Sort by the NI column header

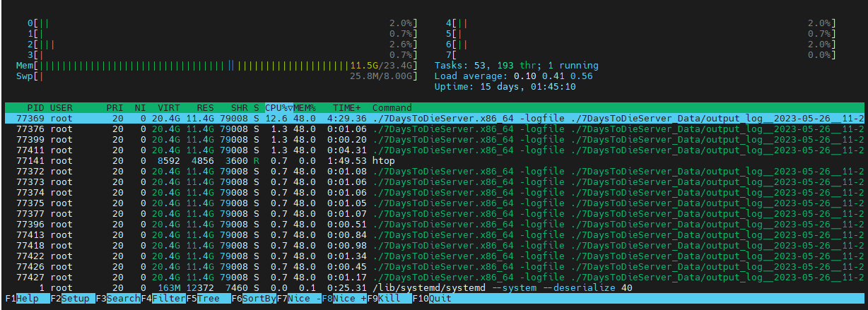tap(140, 107)
